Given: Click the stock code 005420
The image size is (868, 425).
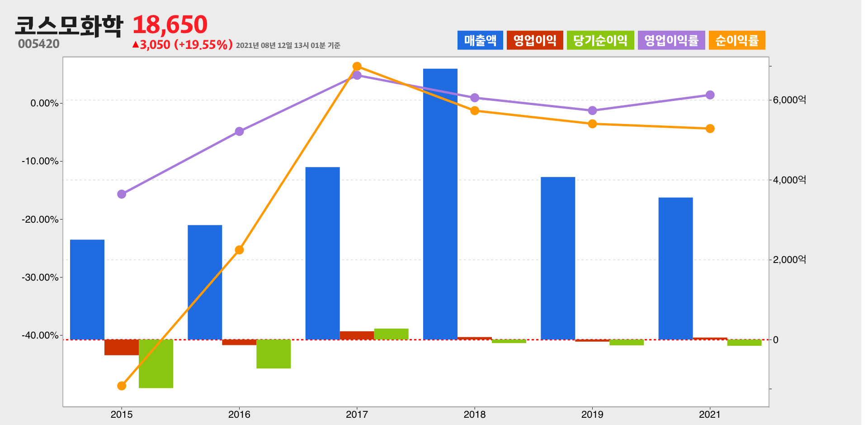Looking at the screenshot, I should pos(39,44).
